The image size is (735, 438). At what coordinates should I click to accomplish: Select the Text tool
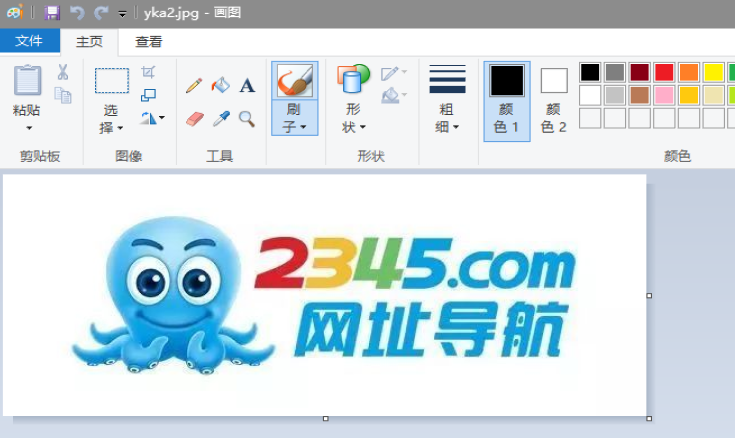tap(247, 86)
